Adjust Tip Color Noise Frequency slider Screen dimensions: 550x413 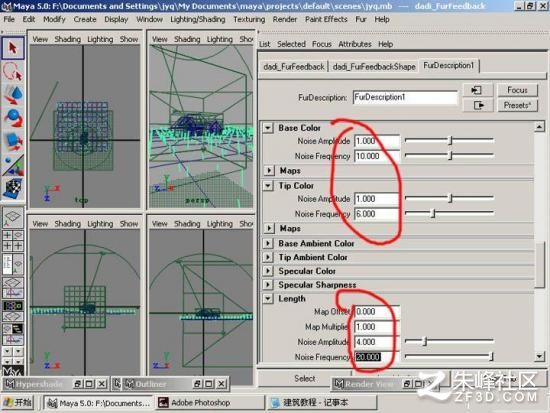(x=449, y=213)
